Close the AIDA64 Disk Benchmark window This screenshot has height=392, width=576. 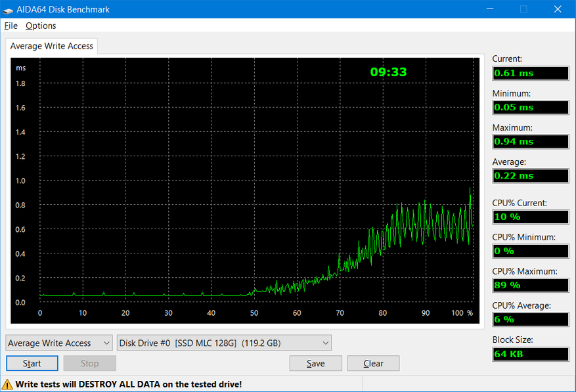point(558,9)
